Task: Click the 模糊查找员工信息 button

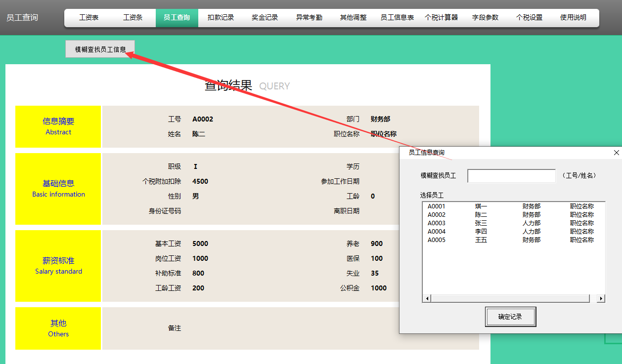Action: tap(99, 49)
